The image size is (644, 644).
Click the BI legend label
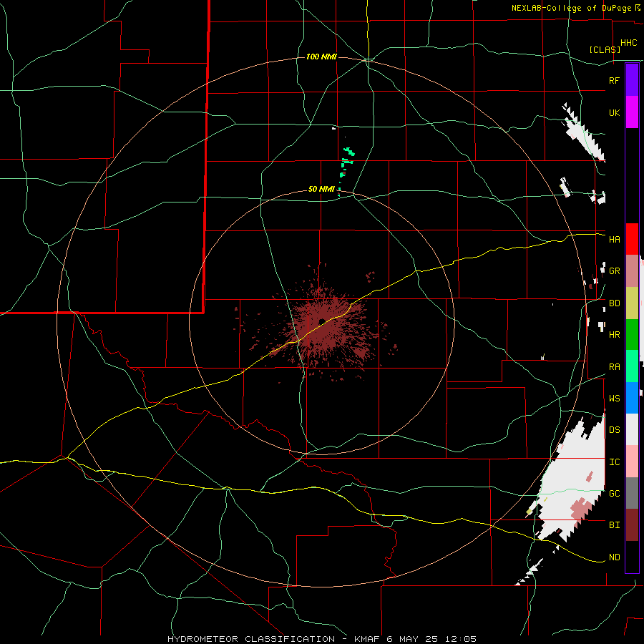(x=614, y=525)
